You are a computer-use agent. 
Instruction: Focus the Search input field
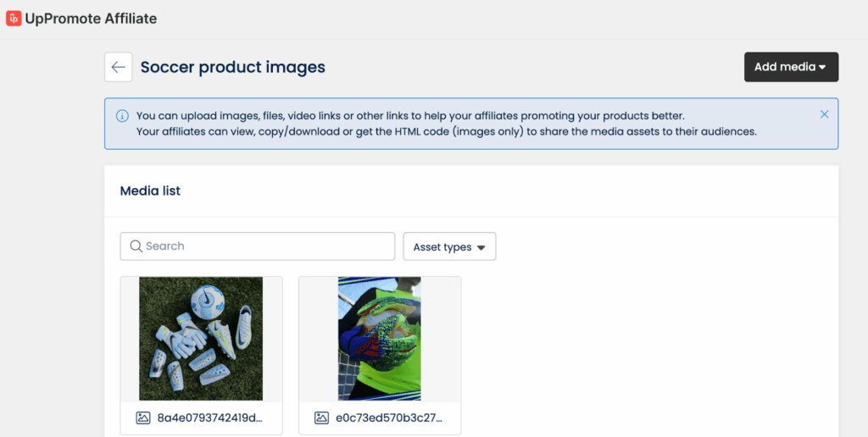258,246
